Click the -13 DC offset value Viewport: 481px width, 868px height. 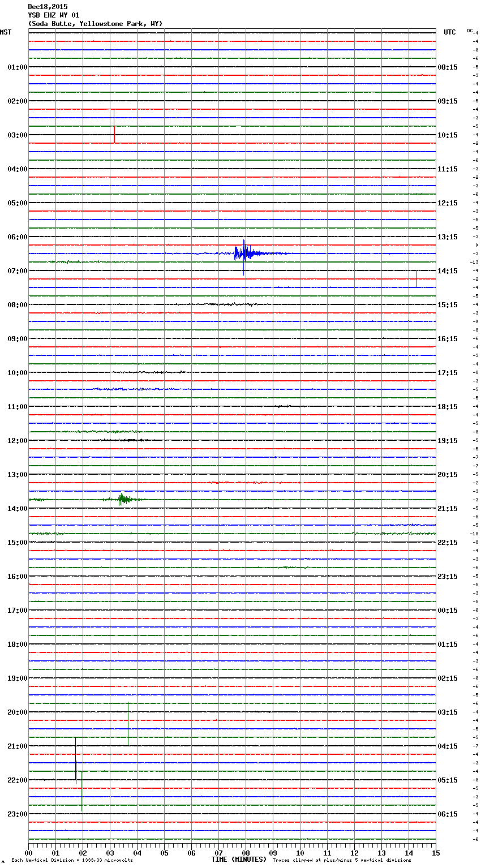475,262
